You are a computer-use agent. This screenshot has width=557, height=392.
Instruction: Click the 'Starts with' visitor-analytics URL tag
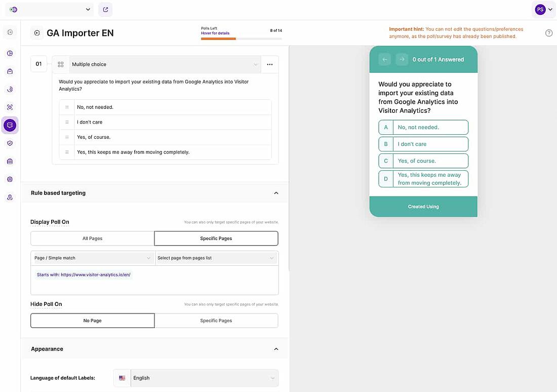tap(84, 275)
